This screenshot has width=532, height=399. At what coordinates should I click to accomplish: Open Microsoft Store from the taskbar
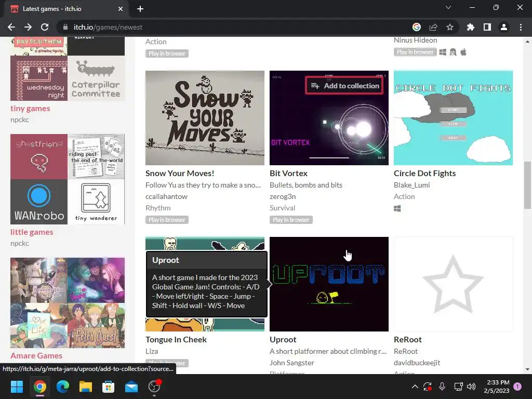pos(108,387)
